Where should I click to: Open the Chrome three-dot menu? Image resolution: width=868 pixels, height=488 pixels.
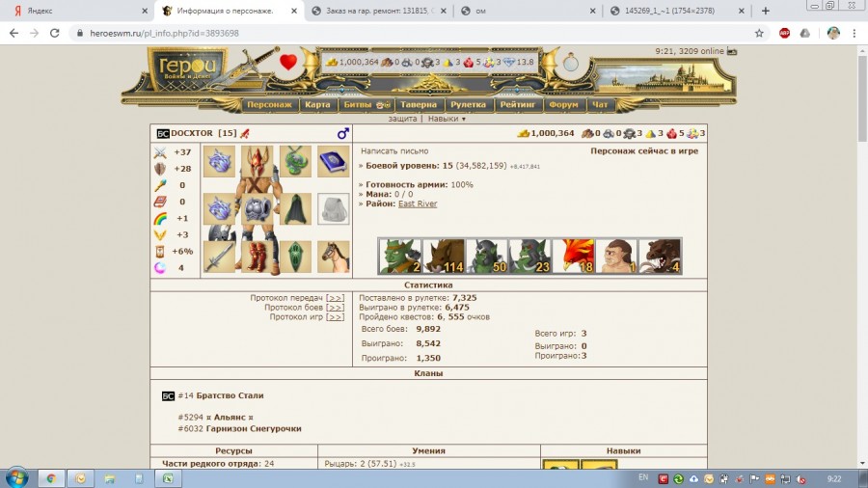tap(854, 33)
